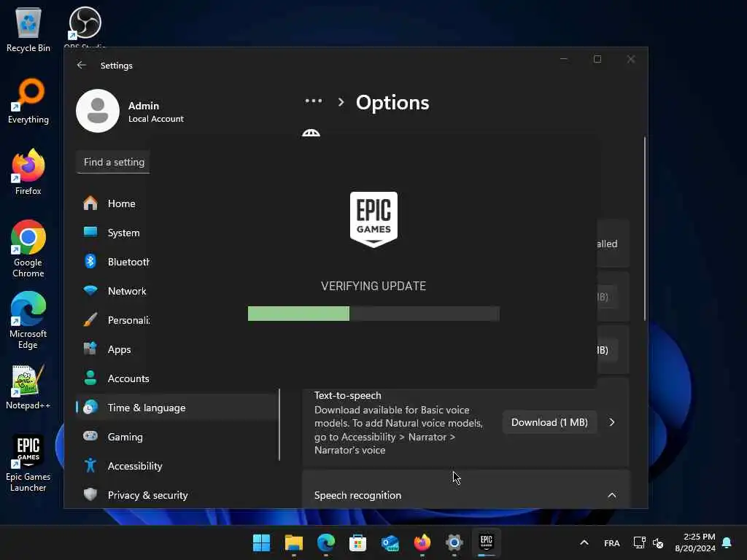Open the notification bell icon
The height and width of the screenshot is (560, 747).
point(727,542)
